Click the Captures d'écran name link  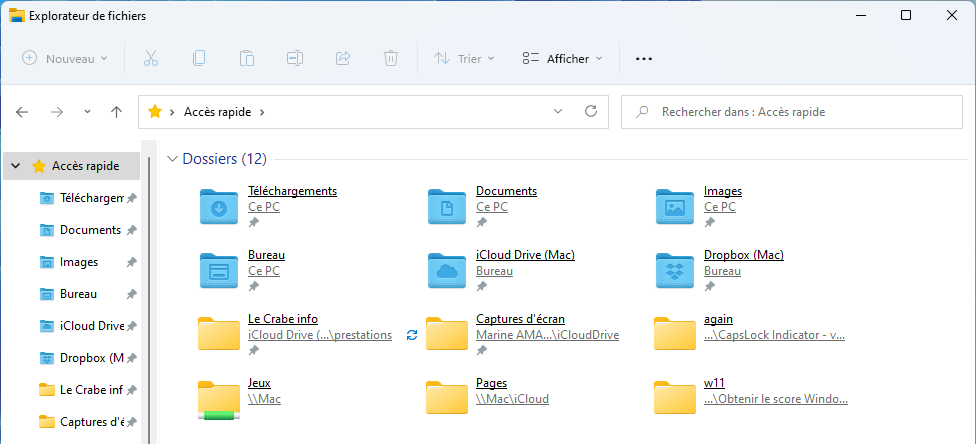pyautogui.click(x=520, y=319)
